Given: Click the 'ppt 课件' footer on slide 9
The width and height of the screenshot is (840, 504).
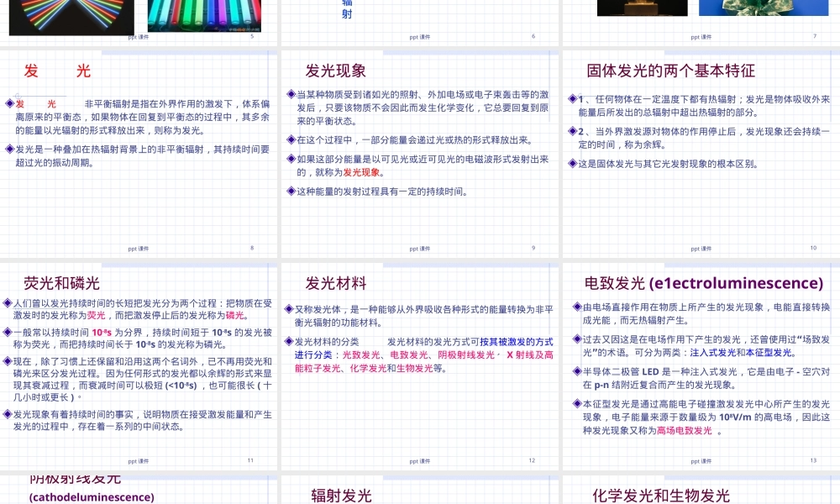Looking at the screenshot, I should (x=419, y=249).
